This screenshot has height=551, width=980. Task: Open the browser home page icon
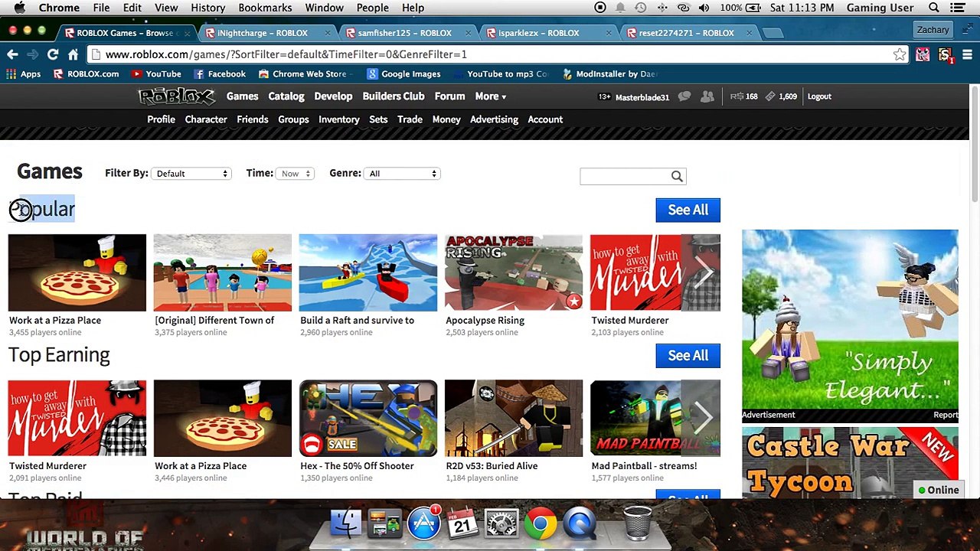tap(73, 54)
